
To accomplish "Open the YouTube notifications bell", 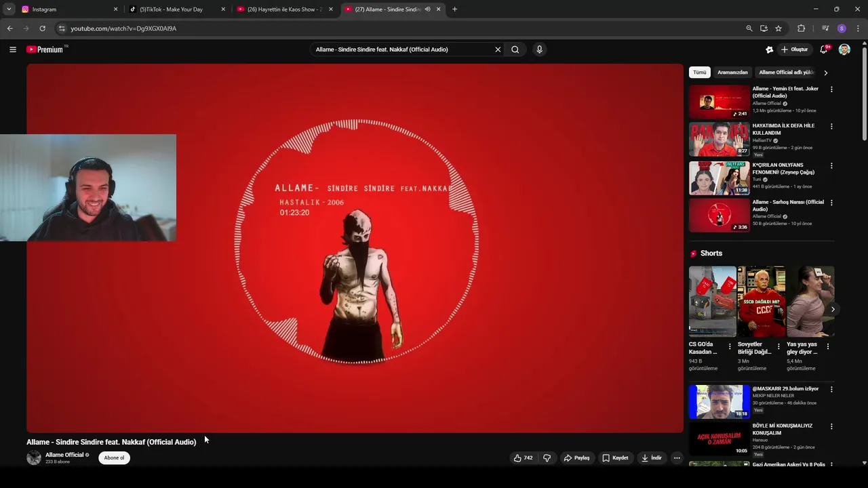I will pos(824,49).
